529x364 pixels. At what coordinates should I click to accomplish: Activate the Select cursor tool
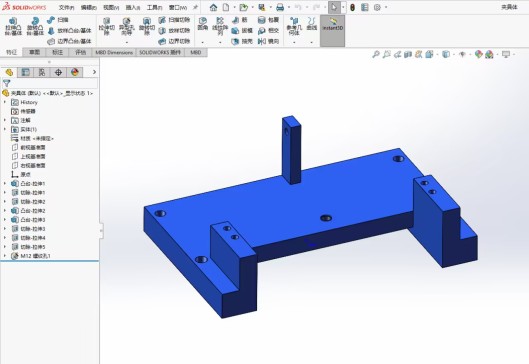334,7
